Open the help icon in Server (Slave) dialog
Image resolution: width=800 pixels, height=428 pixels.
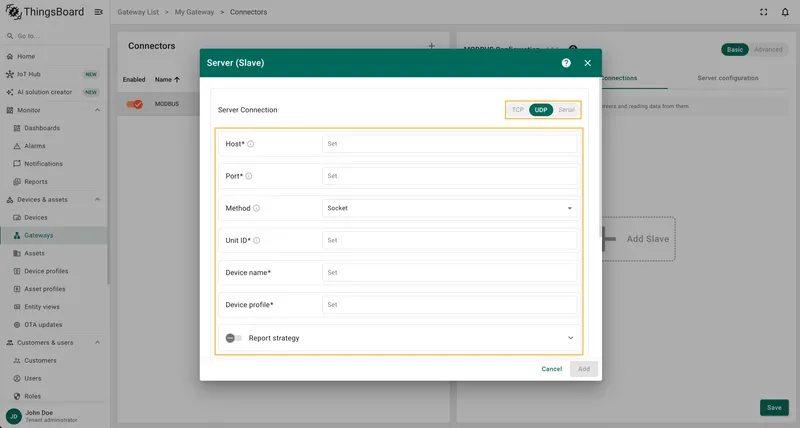[566, 63]
